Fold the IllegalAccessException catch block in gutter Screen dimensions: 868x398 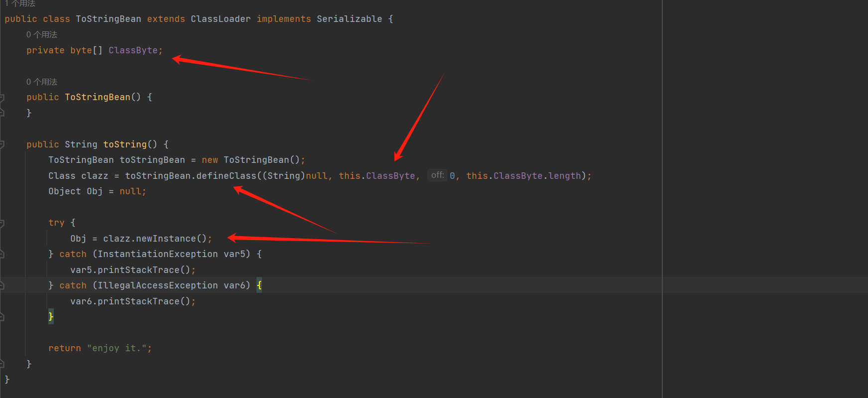coord(2,285)
